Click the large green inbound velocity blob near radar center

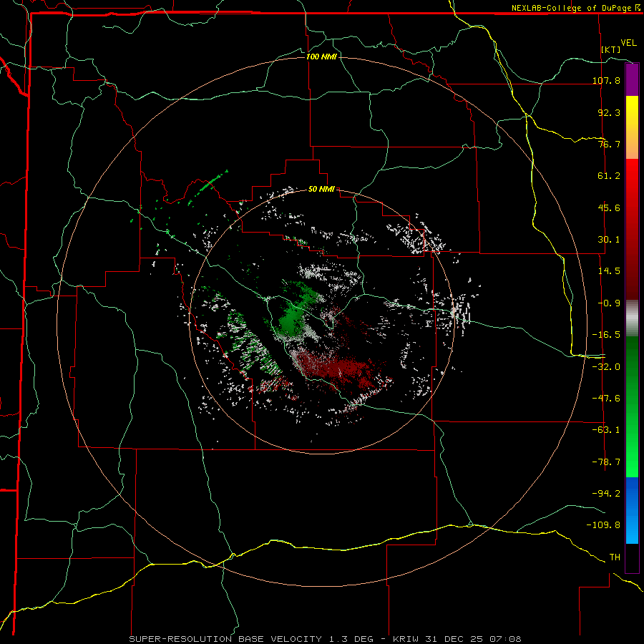click(x=293, y=318)
